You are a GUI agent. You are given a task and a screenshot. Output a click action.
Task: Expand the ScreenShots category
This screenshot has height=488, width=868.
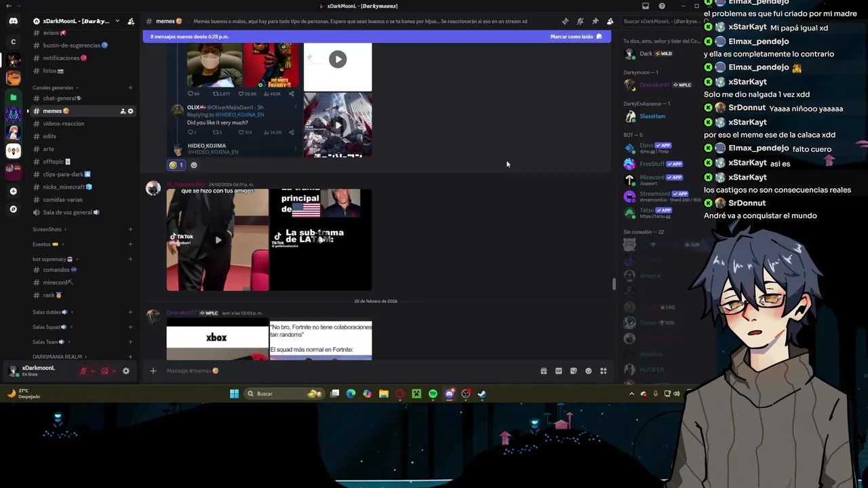pos(49,229)
